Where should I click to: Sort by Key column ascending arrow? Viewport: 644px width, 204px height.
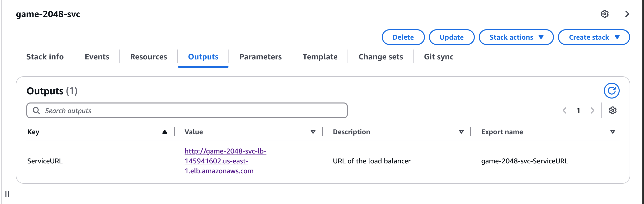coord(164,132)
